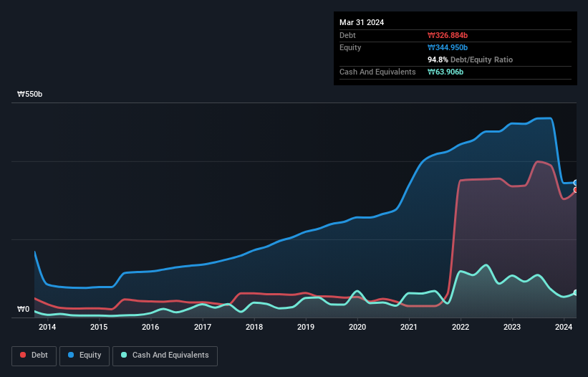Click the Cash And Equivalents tooltip row label
The width and height of the screenshot is (588, 377).
tap(377, 72)
